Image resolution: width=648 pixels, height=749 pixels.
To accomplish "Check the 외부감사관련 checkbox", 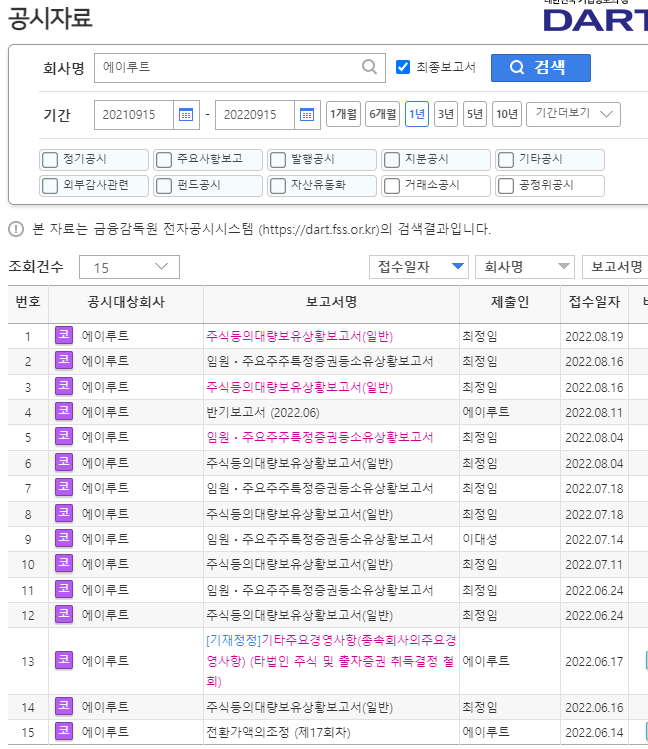I will point(50,186).
